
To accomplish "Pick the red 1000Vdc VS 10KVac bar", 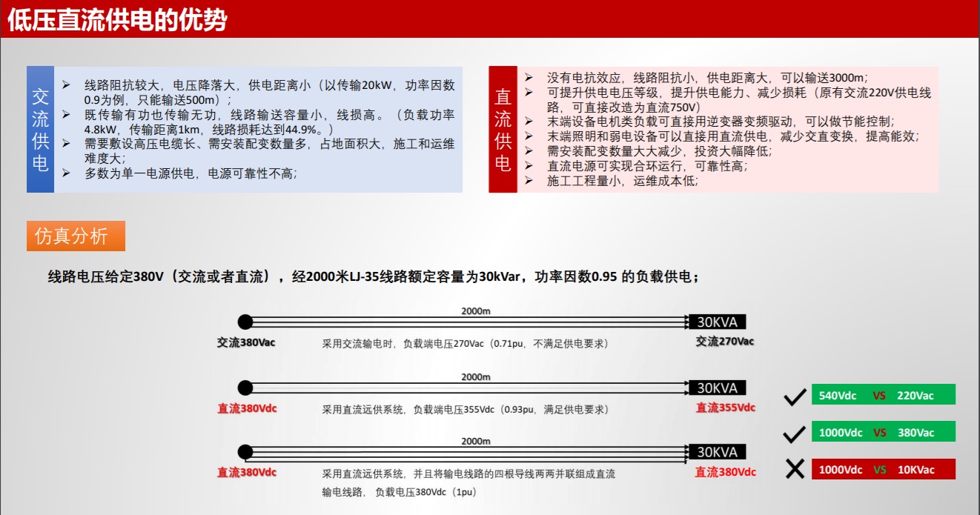I will coord(883,469).
